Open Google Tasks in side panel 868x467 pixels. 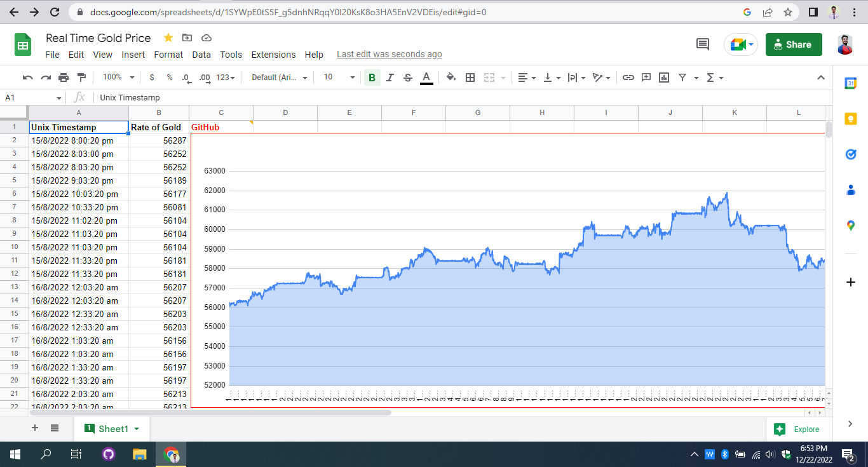click(851, 154)
